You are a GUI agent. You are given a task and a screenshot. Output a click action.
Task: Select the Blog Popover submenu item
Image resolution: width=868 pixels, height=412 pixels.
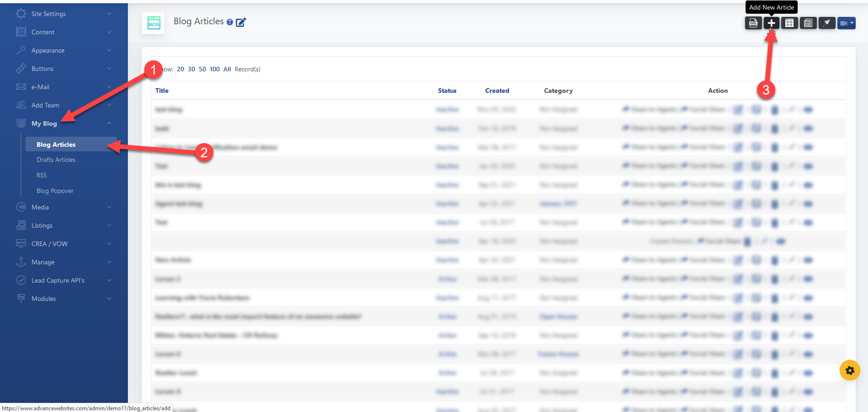(55, 191)
